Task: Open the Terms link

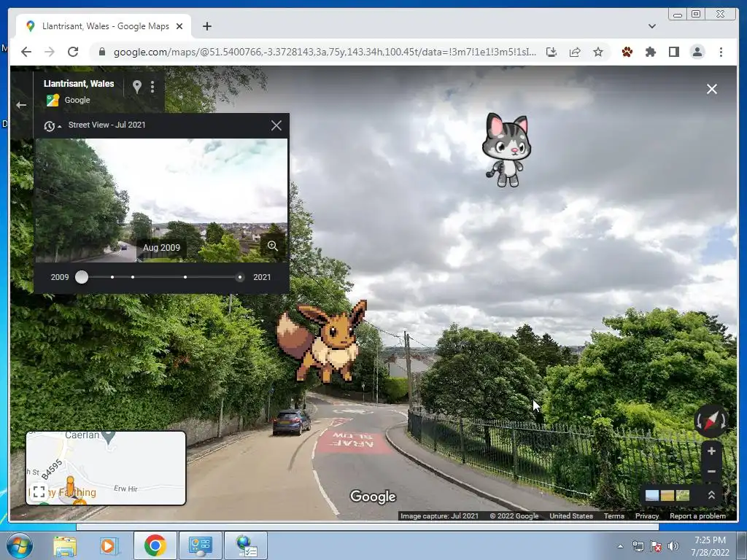Action: tap(614, 516)
